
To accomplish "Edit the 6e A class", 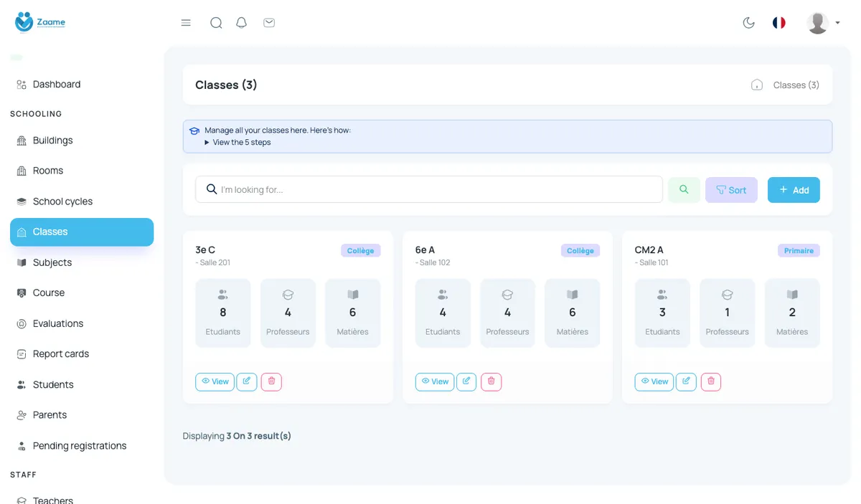I will tap(466, 381).
